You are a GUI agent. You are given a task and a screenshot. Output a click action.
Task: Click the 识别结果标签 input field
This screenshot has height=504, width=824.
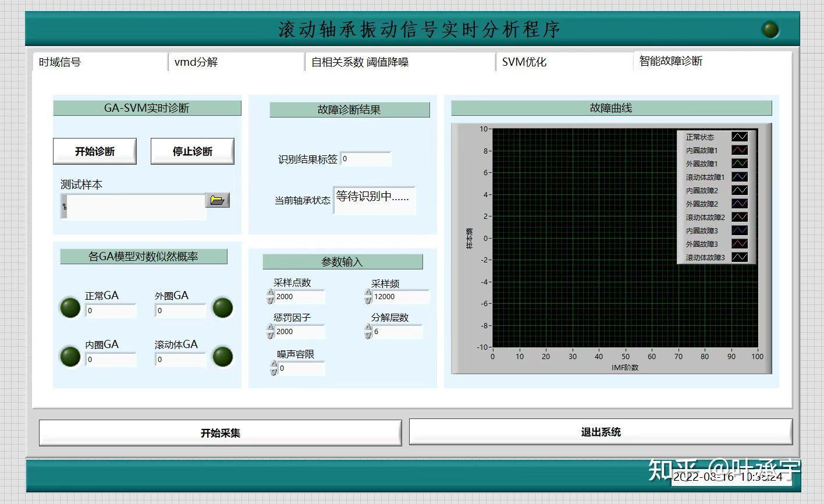pyautogui.click(x=365, y=158)
